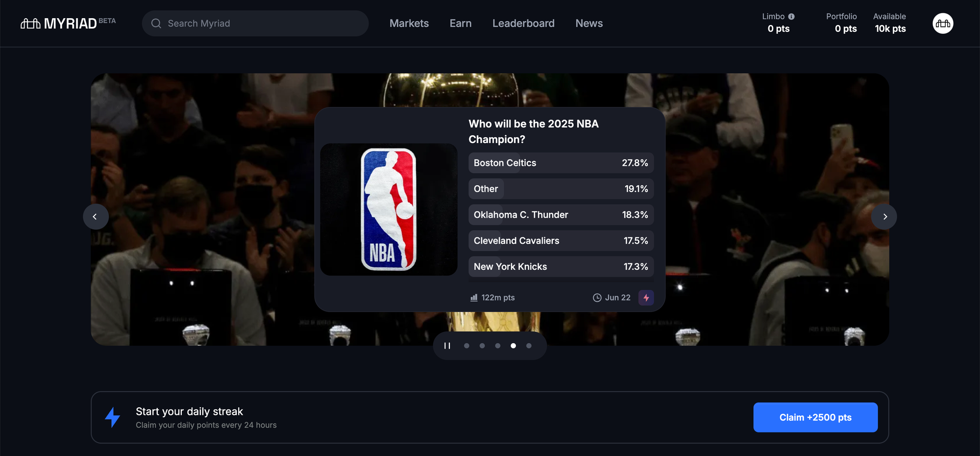Jump to the third carousel slide dot
Viewport: 980px width, 456px height.
(498, 346)
